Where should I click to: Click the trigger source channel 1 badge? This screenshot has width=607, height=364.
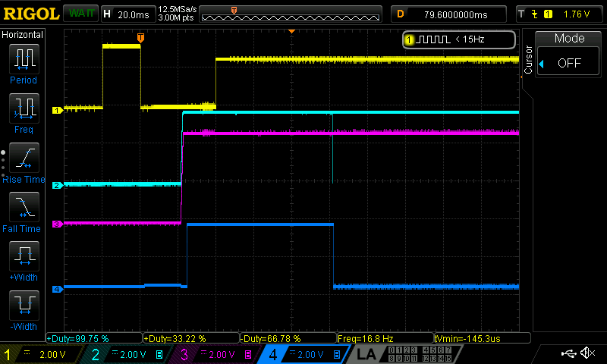[x=548, y=14]
